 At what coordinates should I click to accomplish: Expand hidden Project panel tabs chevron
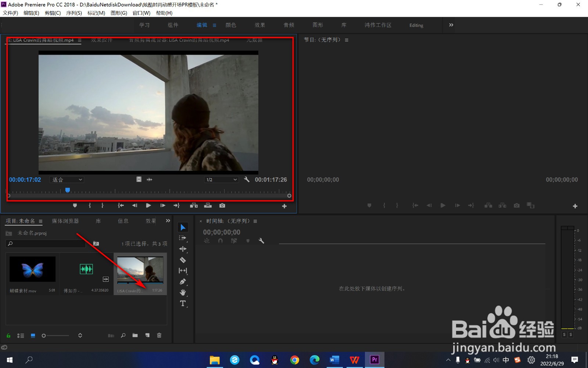[x=168, y=221]
